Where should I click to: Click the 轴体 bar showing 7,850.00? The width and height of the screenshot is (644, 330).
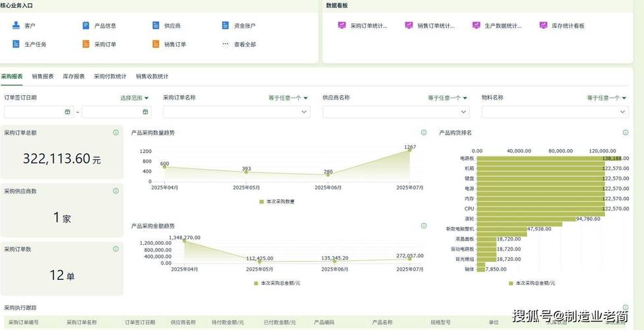(x=481, y=269)
